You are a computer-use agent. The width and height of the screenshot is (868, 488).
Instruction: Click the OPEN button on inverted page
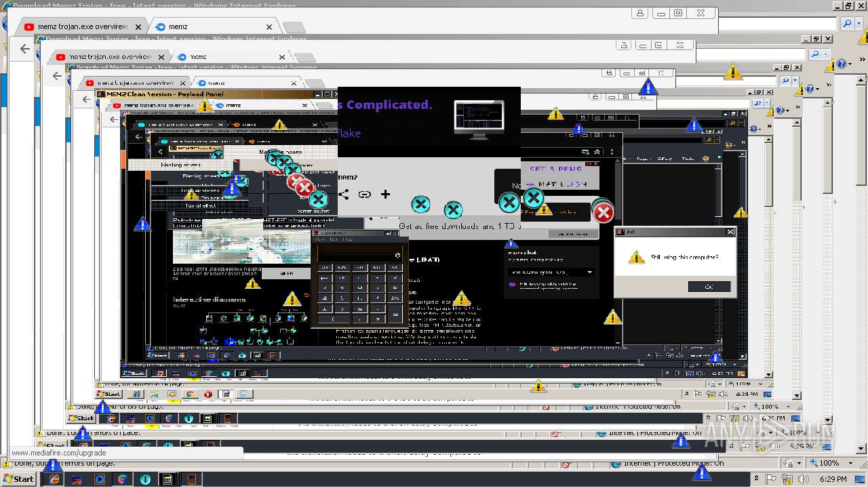(x=285, y=274)
